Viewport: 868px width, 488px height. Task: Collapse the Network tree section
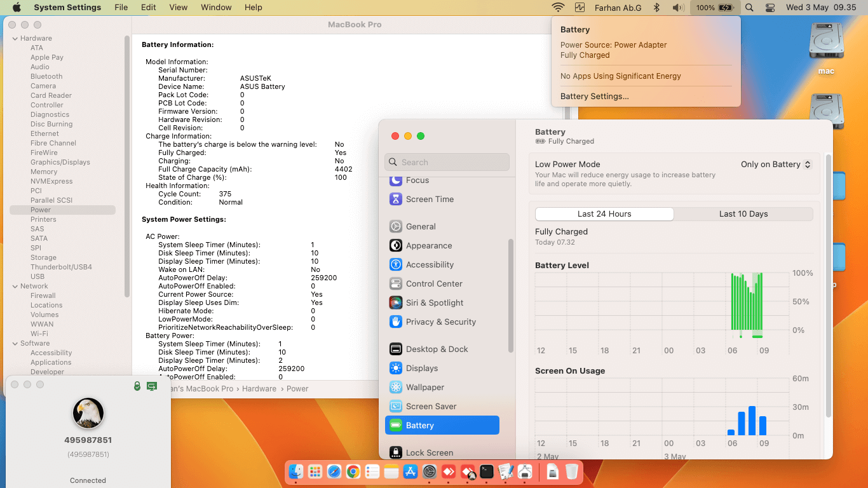pos(15,287)
